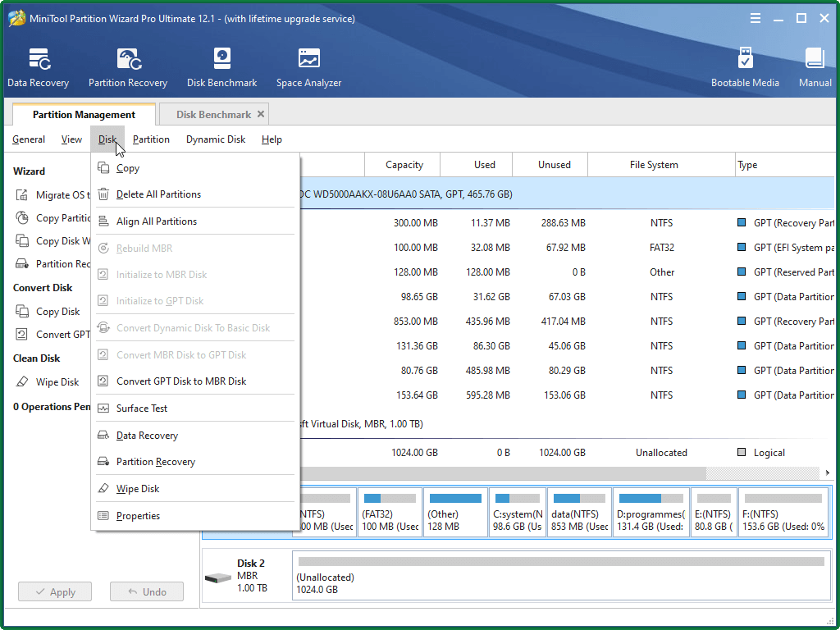840x630 pixels.
Task: Sort by the Unused column header
Action: click(x=550, y=164)
